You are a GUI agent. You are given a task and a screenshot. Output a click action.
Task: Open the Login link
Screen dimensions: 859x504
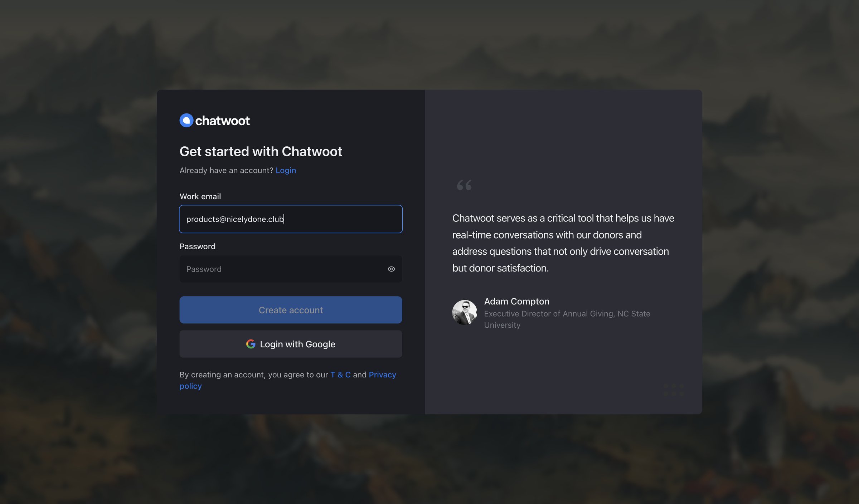pos(286,170)
